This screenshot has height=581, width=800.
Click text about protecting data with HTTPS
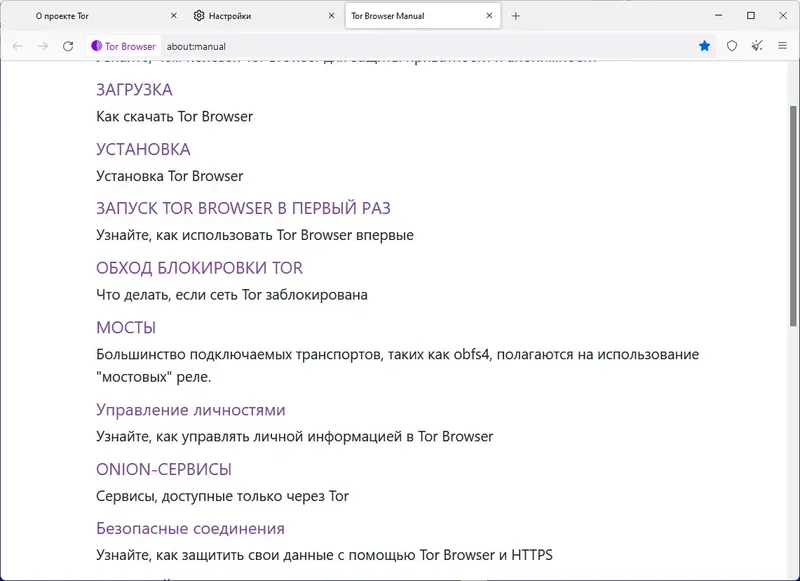click(324, 555)
